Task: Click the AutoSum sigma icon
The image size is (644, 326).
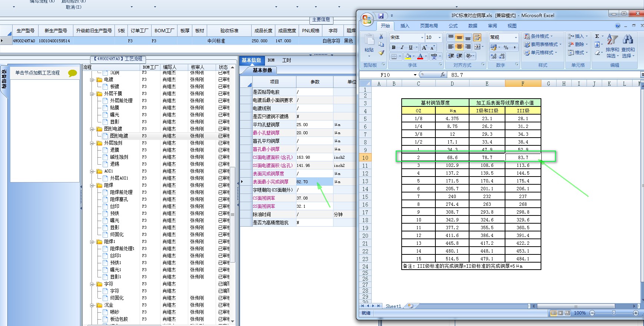Action: [597, 36]
